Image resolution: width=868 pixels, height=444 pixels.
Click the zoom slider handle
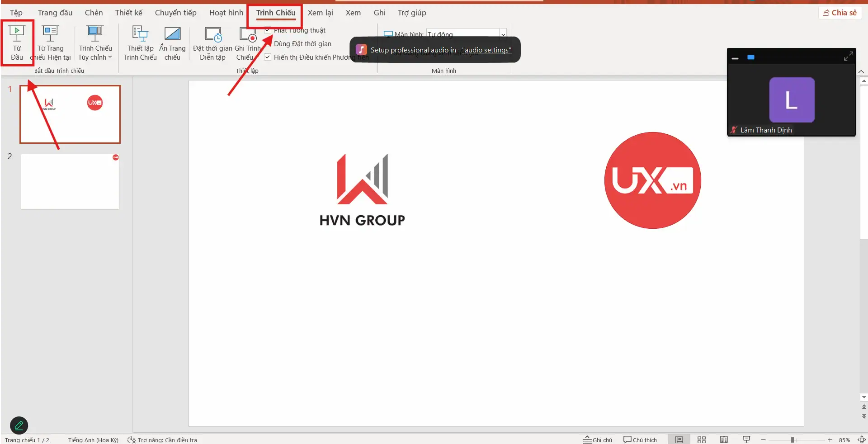coord(793,439)
